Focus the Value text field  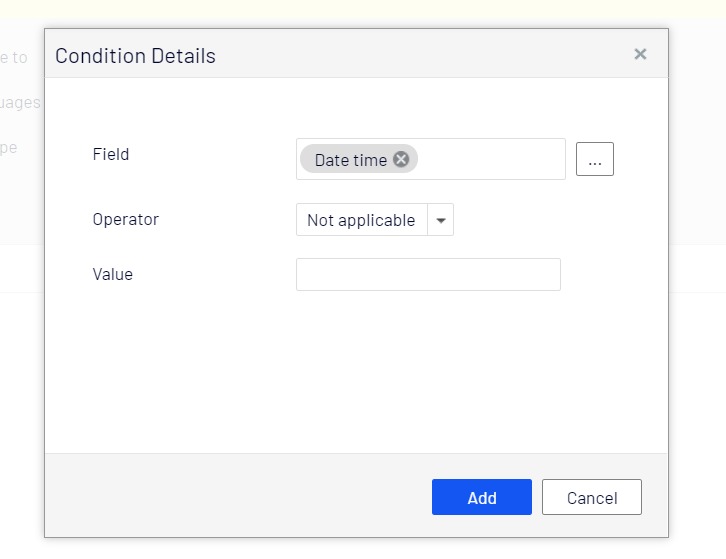click(428, 275)
